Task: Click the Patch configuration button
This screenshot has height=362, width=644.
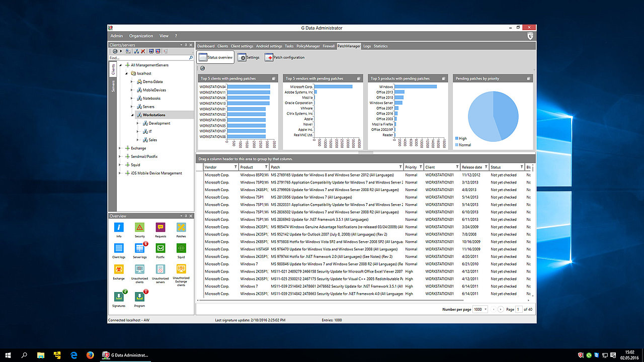Action: point(285,57)
